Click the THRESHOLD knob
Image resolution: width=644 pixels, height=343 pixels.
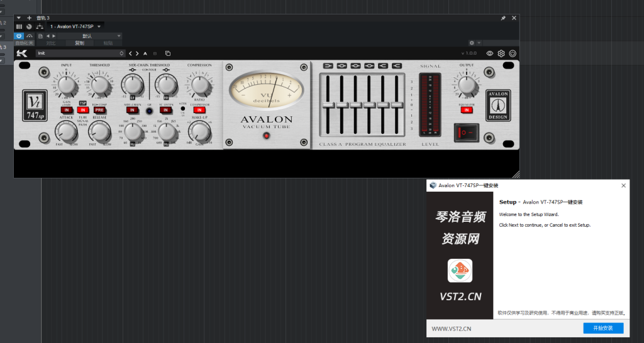(99, 85)
